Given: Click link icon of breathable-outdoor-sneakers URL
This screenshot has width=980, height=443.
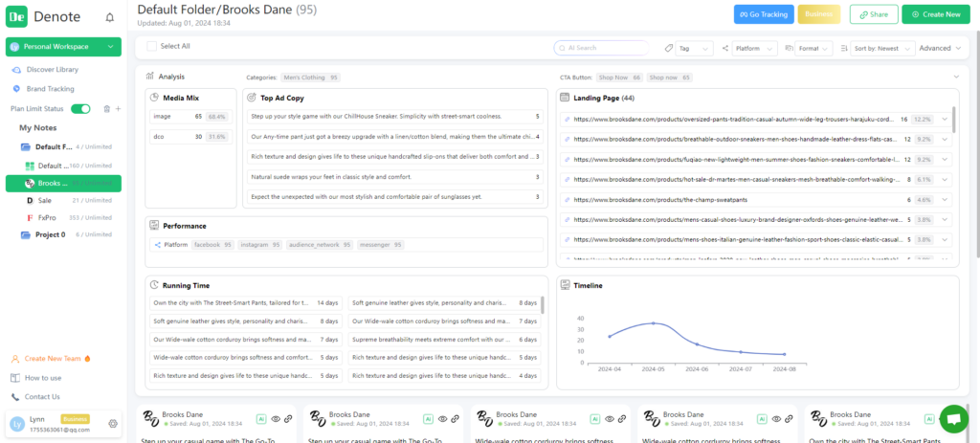Looking at the screenshot, I should click(568, 140).
